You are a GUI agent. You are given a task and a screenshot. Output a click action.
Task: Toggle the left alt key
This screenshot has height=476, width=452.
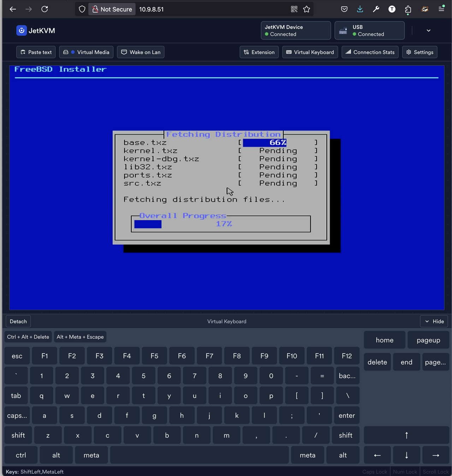[x=56, y=455]
